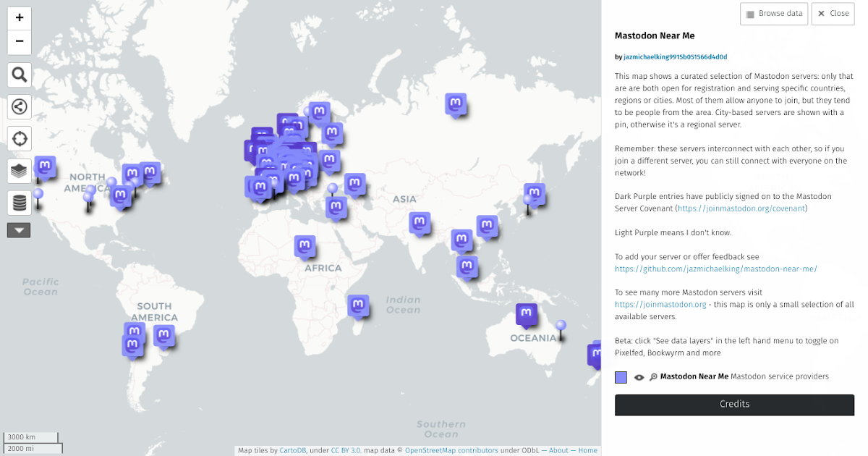Click the blue pin marker near eastern Australia
Image resolution: width=868 pixels, height=456 pixels.
[x=561, y=327]
